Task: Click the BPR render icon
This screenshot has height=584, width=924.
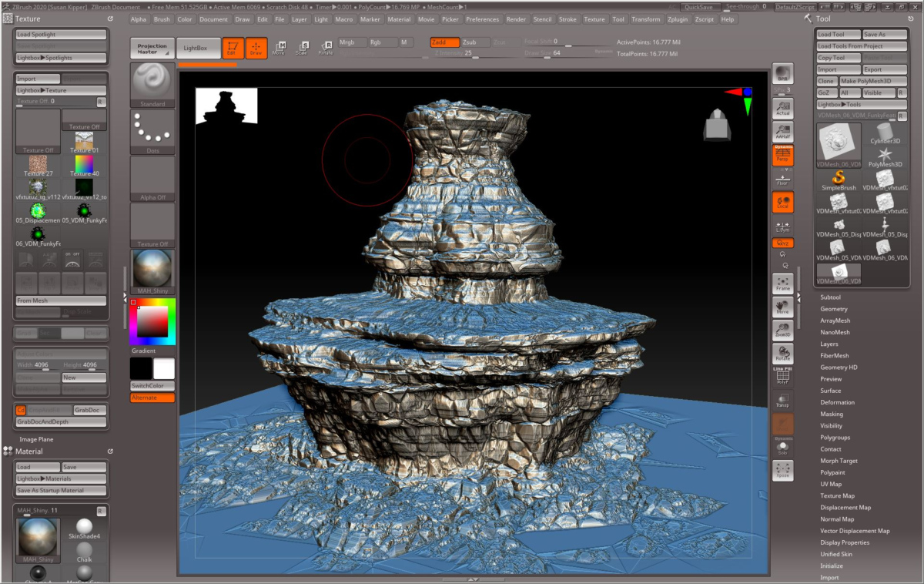Action: tap(782, 74)
